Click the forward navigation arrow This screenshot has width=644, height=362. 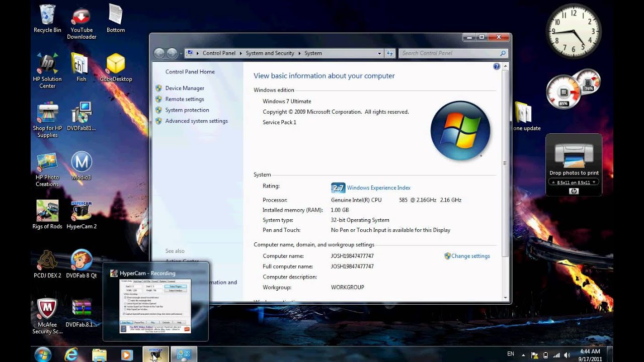click(172, 53)
